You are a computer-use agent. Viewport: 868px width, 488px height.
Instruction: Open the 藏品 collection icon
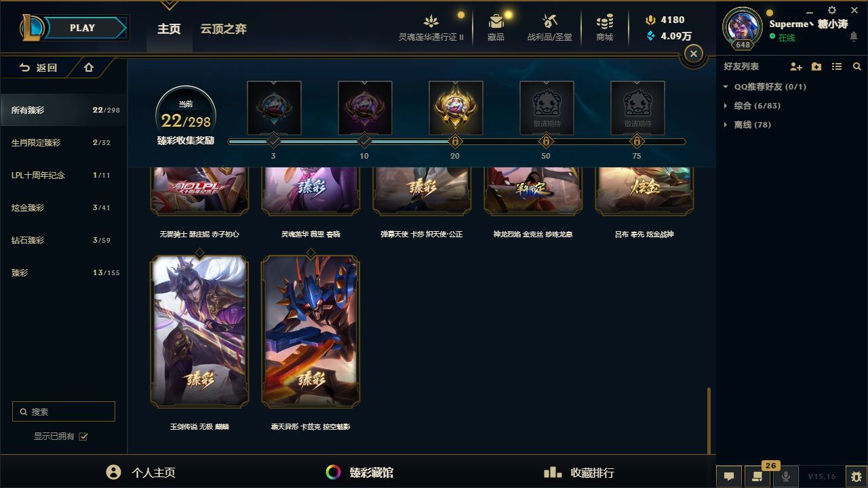coord(496,21)
